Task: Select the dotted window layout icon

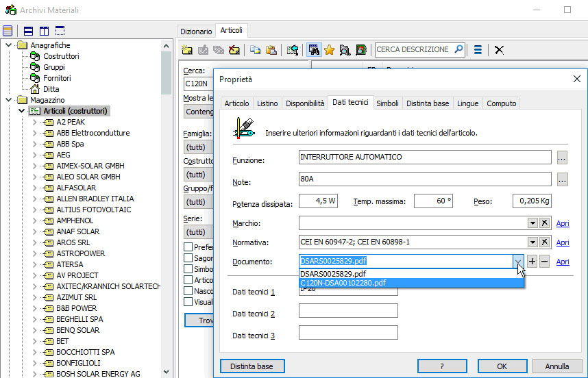Action: point(60,31)
